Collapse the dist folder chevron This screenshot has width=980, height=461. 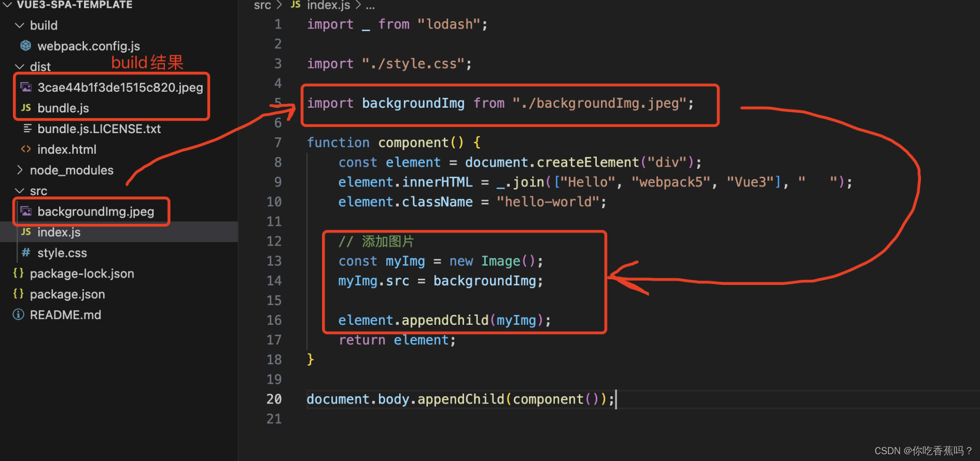[20, 67]
